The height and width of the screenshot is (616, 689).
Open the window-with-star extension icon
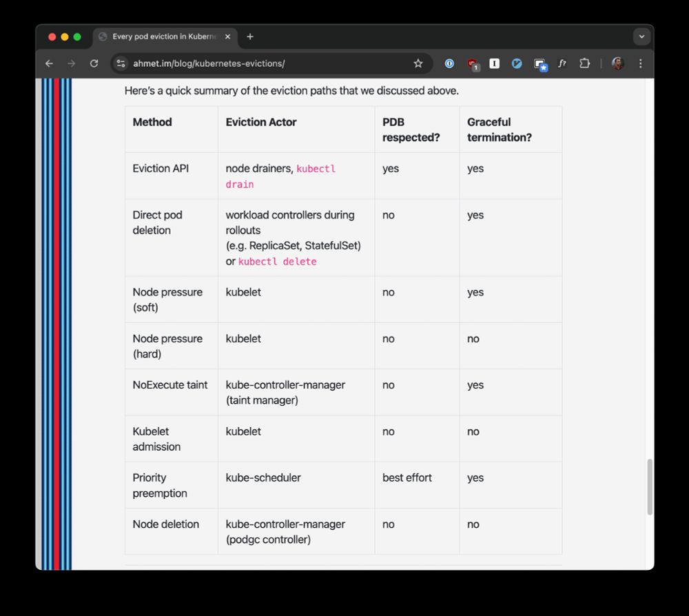click(x=540, y=64)
